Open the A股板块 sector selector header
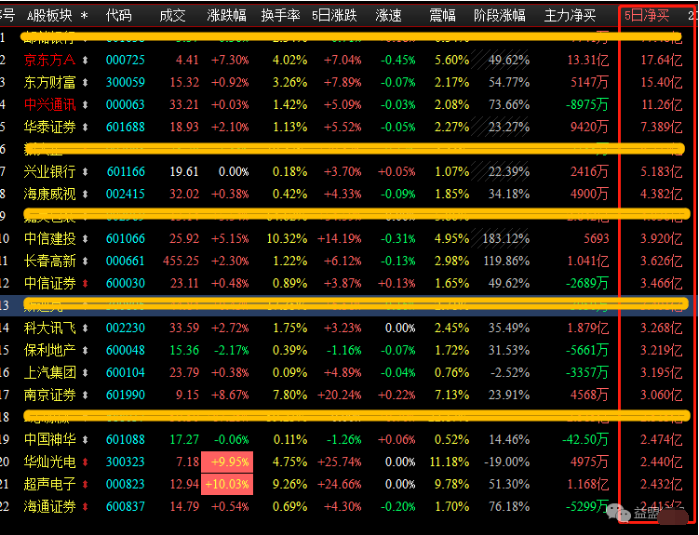Viewport: 699px width, 535px height. click(x=49, y=15)
